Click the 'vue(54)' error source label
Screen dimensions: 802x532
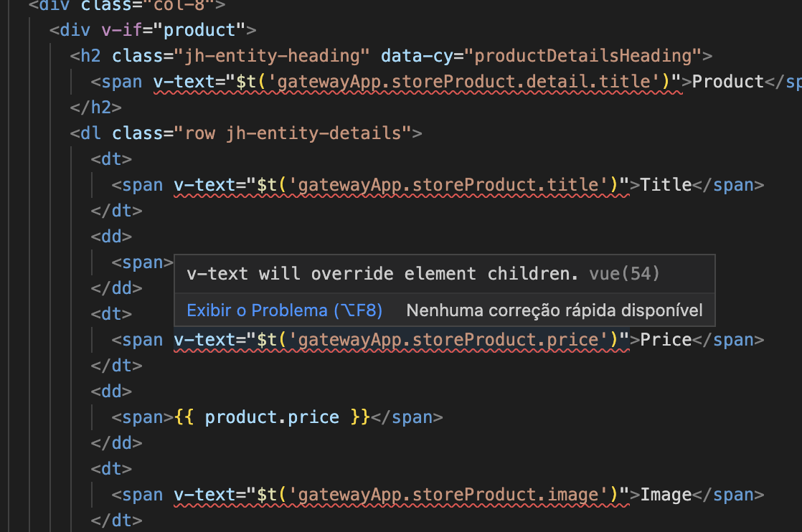point(624,274)
